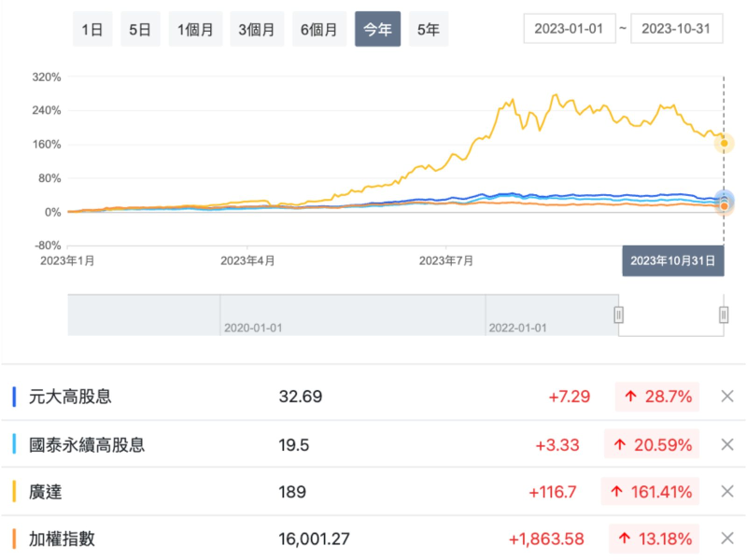Click the end date field 2023-10-31
Image resolution: width=747 pixels, height=560 pixels.
[677, 29]
